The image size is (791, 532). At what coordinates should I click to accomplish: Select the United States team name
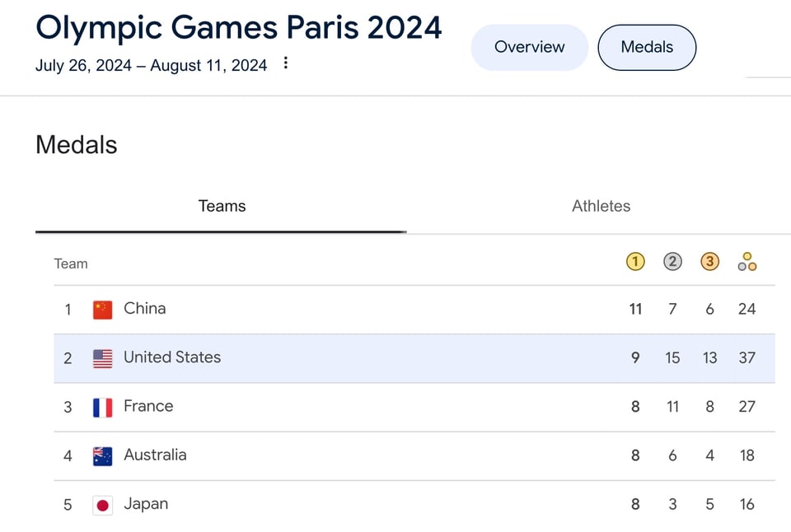click(x=172, y=357)
